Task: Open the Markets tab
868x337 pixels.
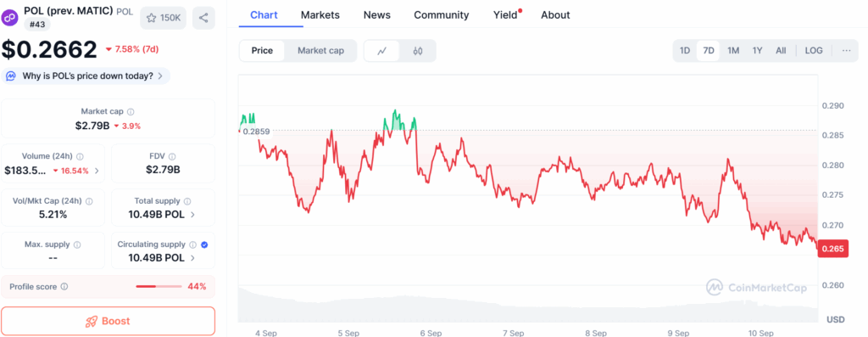Action: (320, 15)
